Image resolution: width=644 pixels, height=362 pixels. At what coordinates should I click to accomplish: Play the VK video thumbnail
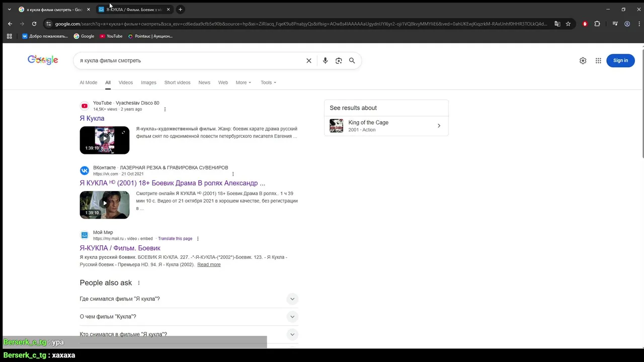coord(105,205)
